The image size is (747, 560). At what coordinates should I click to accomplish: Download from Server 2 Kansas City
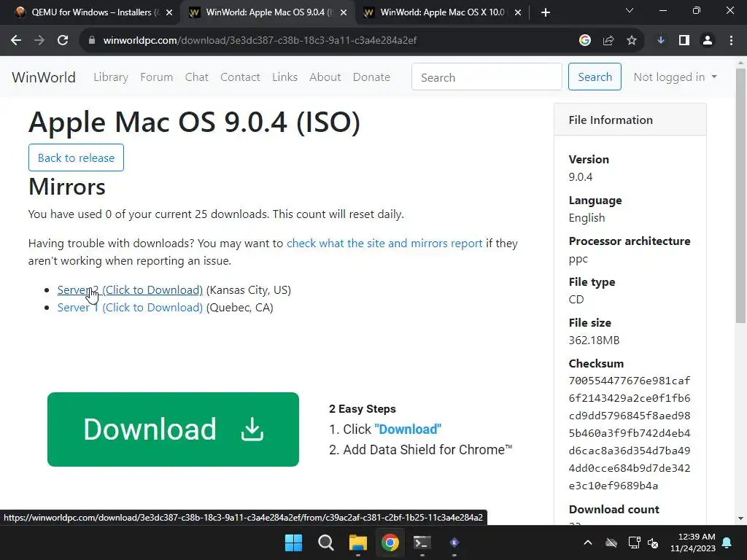pyautogui.click(x=130, y=290)
